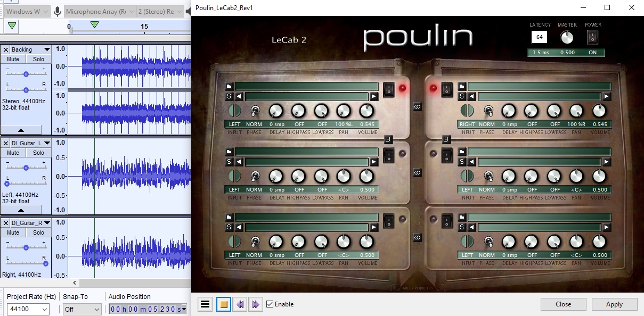Image resolution: width=644 pixels, height=316 pixels.
Task: Click the S button in the top-left slot
Action: (x=229, y=97)
